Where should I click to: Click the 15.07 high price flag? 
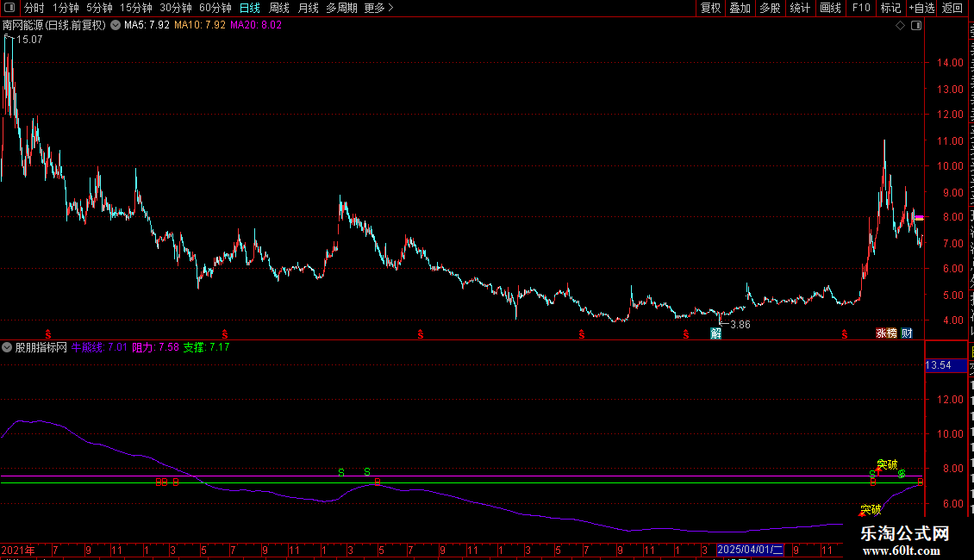[x=29, y=40]
